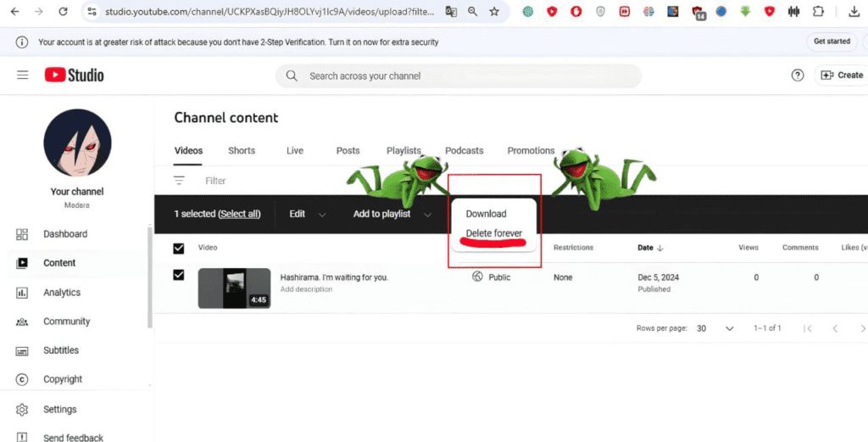Open Dashboard from the sidebar
868x442 pixels.
[x=65, y=234]
